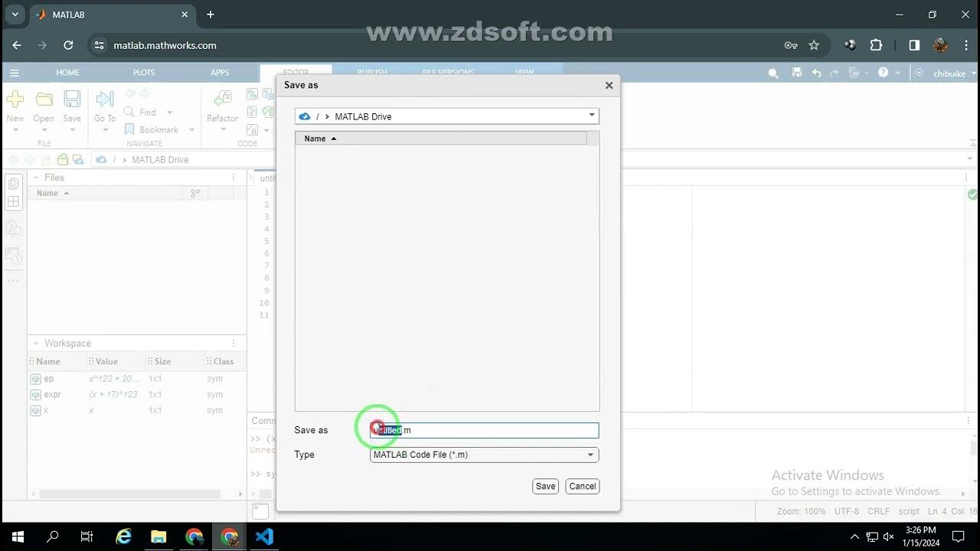This screenshot has width=980, height=551.
Task: Open Visual Studio Code from taskbar
Action: pyautogui.click(x=264, y=536)
